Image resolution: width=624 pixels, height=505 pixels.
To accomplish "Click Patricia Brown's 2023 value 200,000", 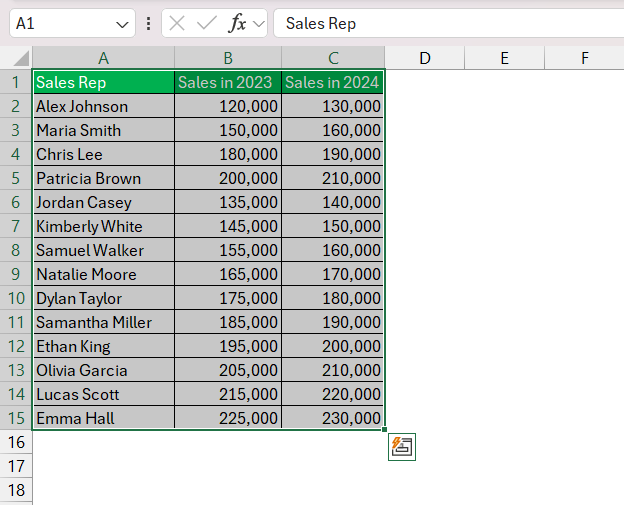I will 228,178.
